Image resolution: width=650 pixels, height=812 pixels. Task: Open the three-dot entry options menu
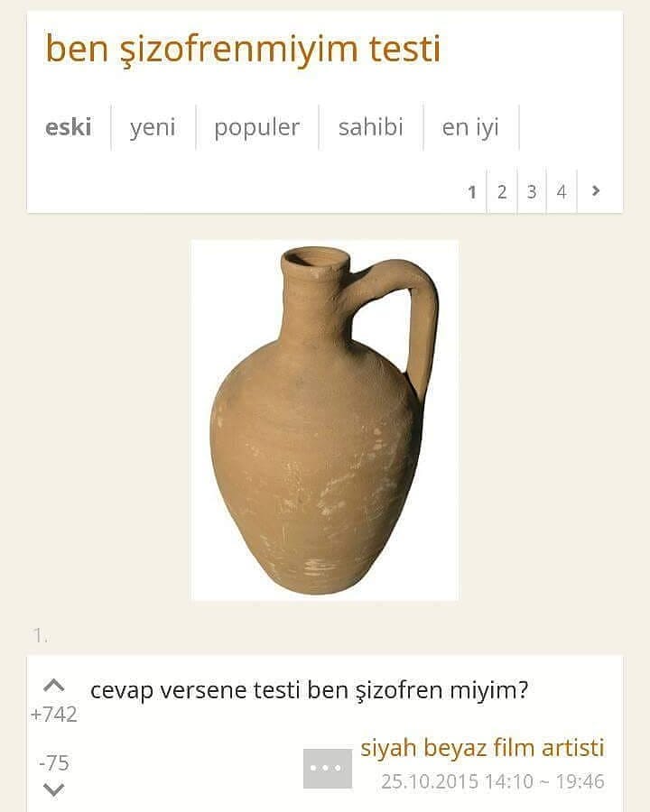[x=327, y=768]
